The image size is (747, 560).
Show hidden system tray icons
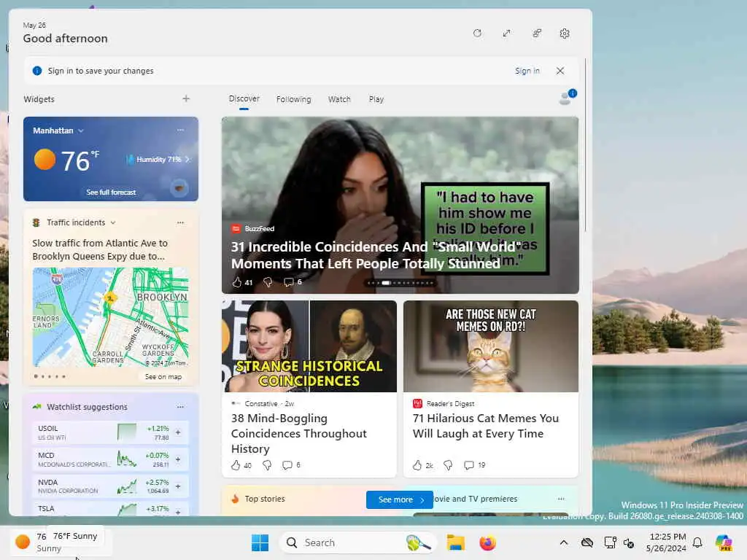564,542
